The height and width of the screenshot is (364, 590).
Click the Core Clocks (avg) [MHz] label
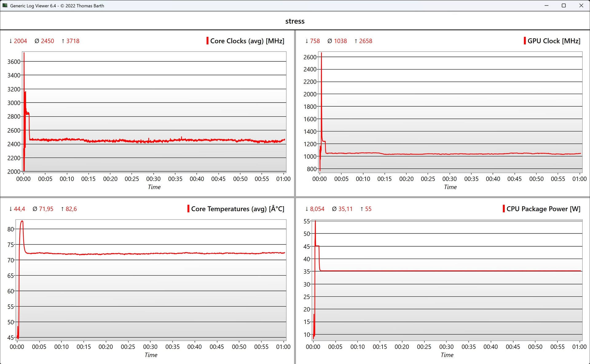coord(247,41)
